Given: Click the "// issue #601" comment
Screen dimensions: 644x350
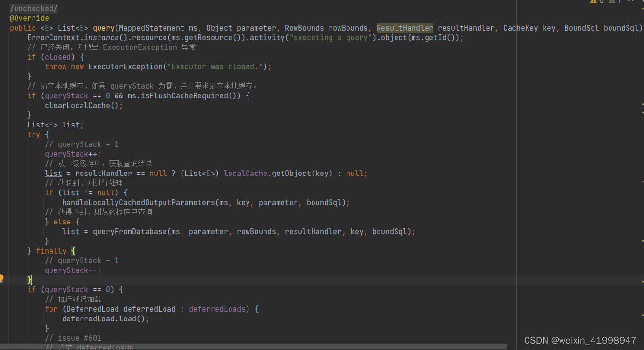Looking at the screenshot, I should pyautogui.click(x=73, y=338).
